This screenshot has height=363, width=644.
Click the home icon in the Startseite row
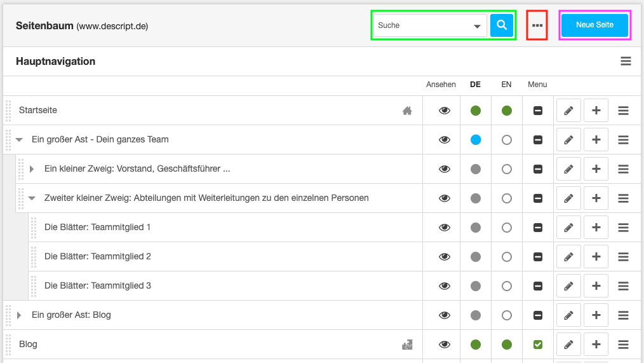coord(407,111)
